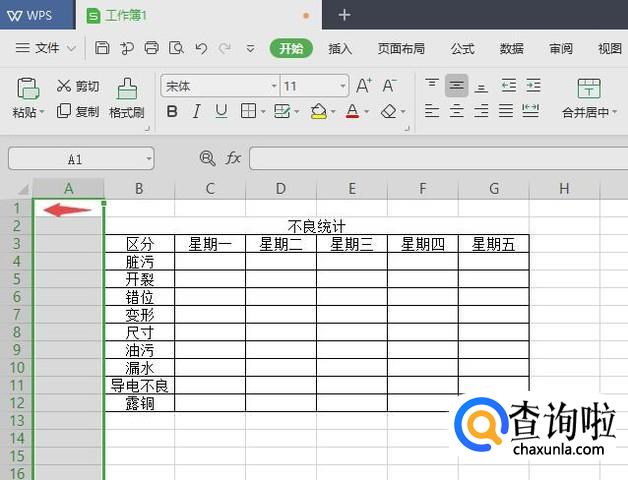Open the 文件 file menu
The width and height of the screenshot is (628, 480).
45,48
